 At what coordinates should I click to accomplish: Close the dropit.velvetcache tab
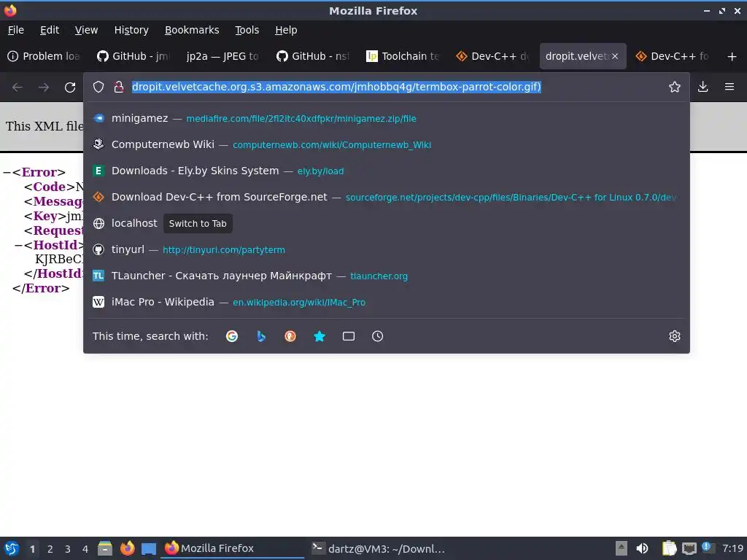[615, 56]
